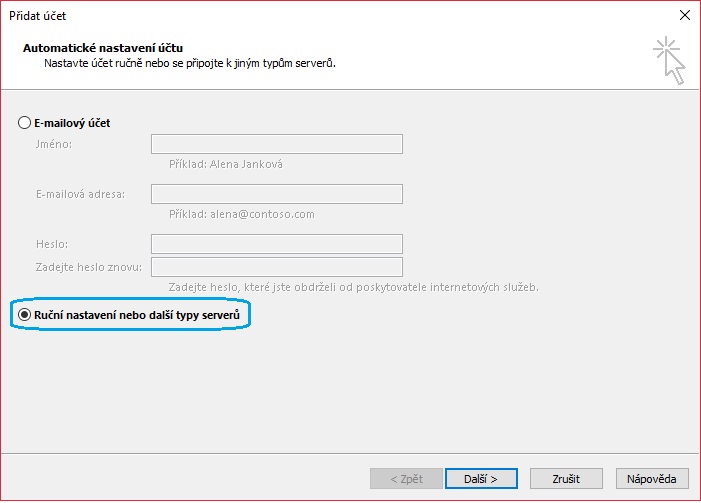Focus the E-mailová adresa text box

[276, 194]
